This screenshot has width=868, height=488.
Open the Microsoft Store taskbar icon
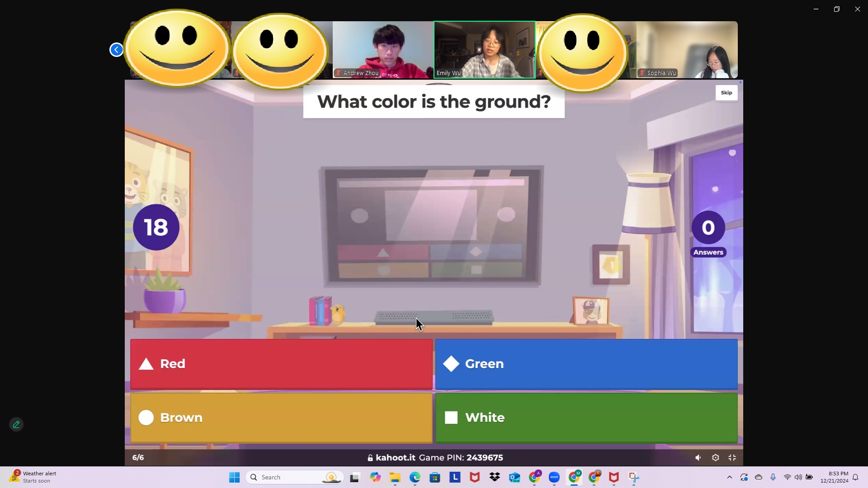435,477
